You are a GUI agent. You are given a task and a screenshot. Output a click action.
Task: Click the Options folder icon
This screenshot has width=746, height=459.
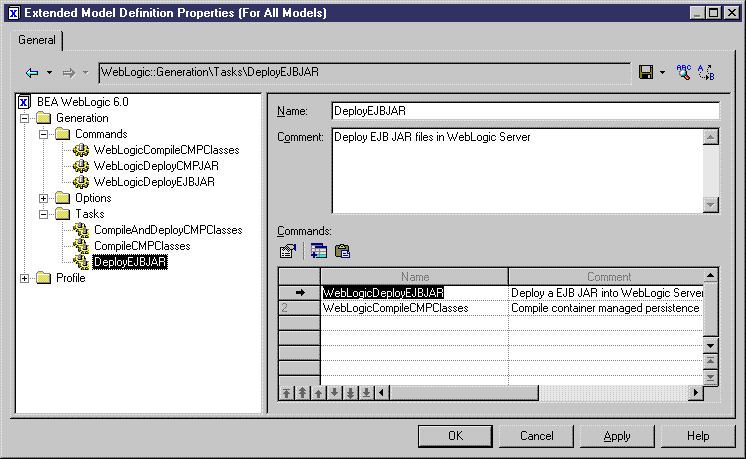(62, 198)
